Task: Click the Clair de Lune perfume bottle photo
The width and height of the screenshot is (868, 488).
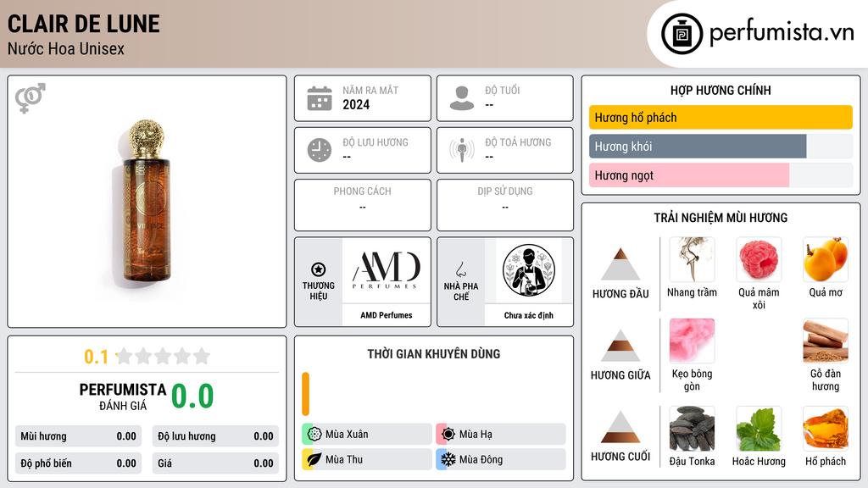Action: (x=146, y=201)
